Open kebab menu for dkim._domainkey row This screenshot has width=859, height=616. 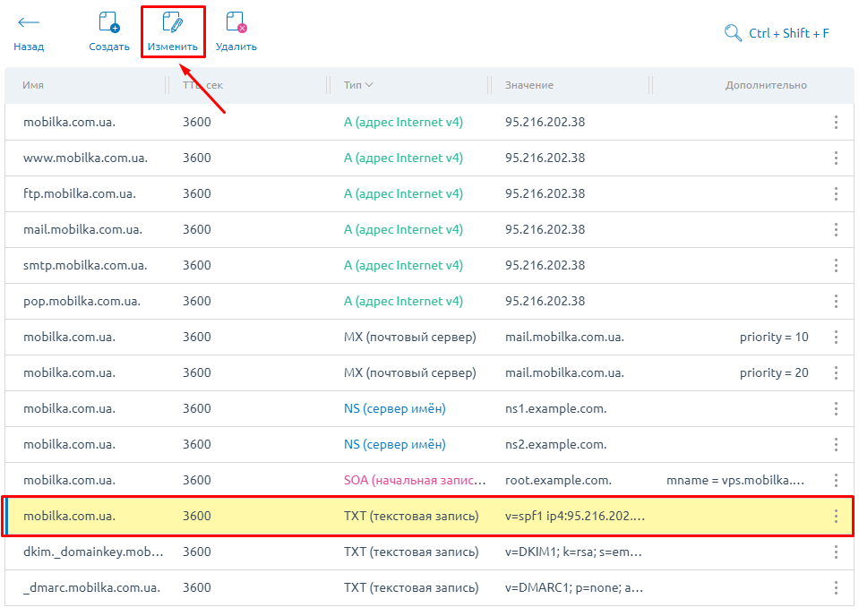pyautogui.click(x=836, y=552)
